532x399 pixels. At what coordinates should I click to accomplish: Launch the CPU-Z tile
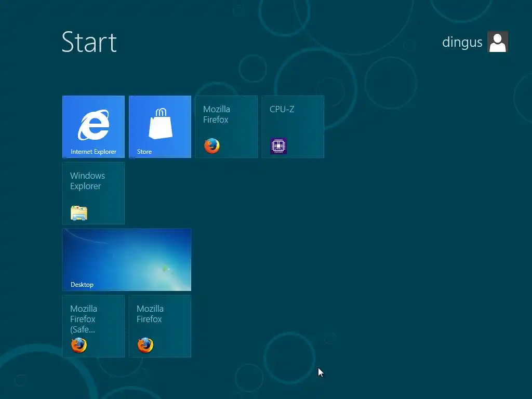pos(293,127)
